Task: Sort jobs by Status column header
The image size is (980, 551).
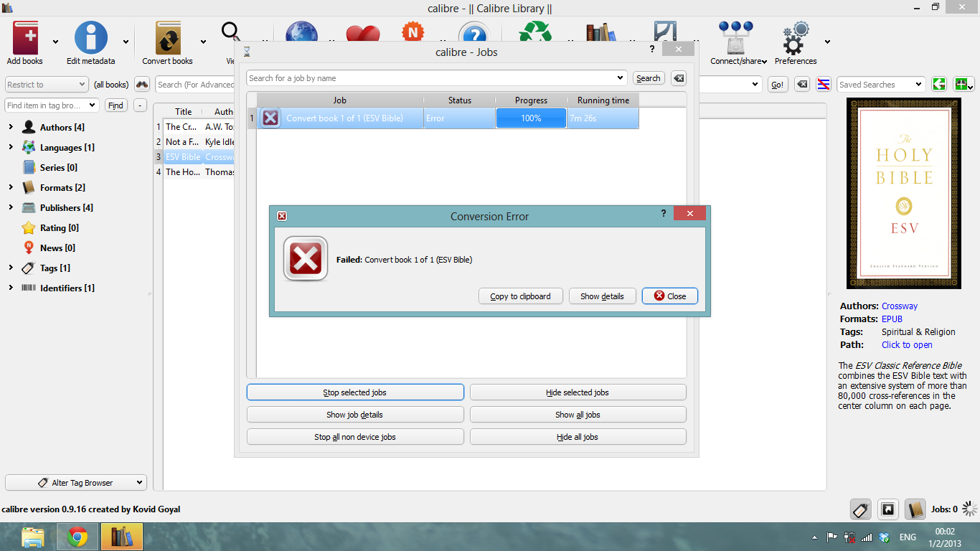Action: pyautogui.click(x=460, y=100)
